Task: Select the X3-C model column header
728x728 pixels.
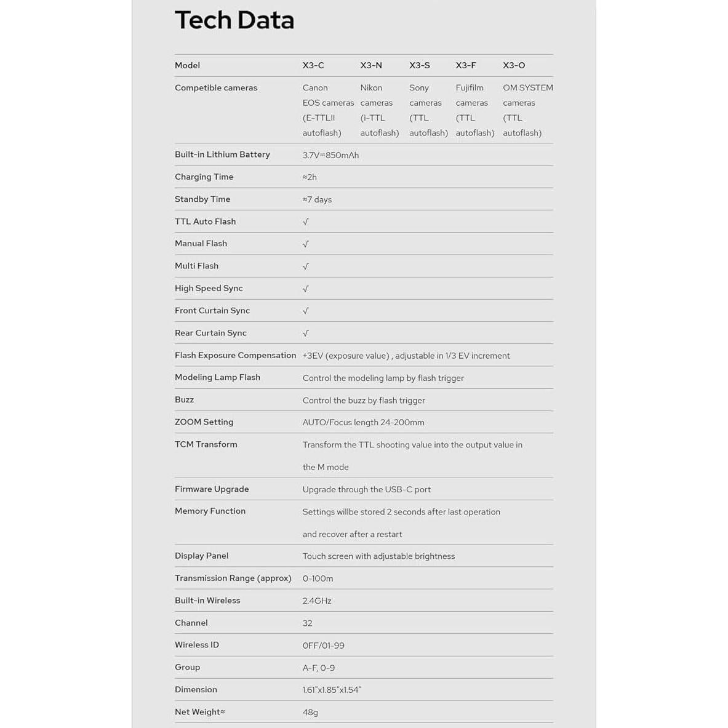Action: coord(313,65)
